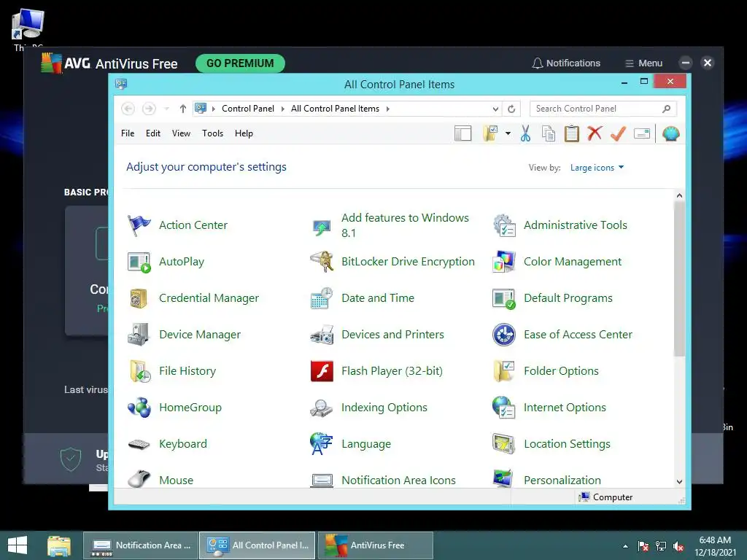
Task: Open the Action Center flag icon
Action: click(x=139, y=225)
